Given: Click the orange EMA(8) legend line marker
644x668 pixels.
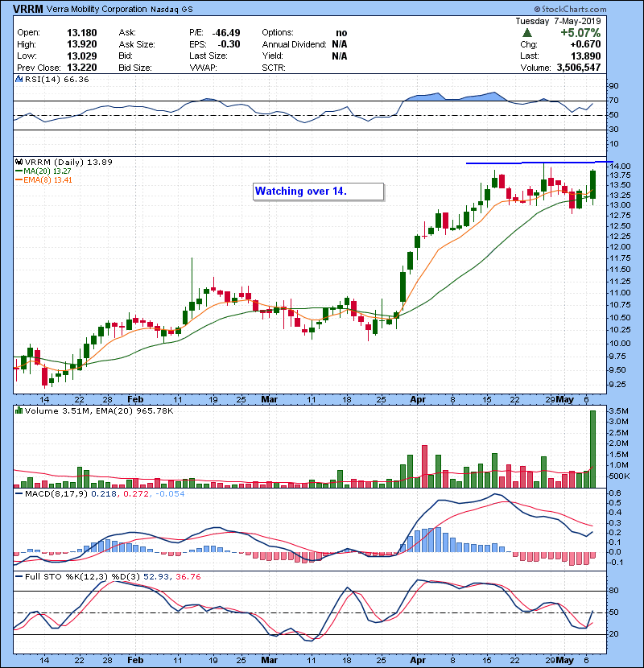Looking at the screenshot, I should (x=19, y=180).
